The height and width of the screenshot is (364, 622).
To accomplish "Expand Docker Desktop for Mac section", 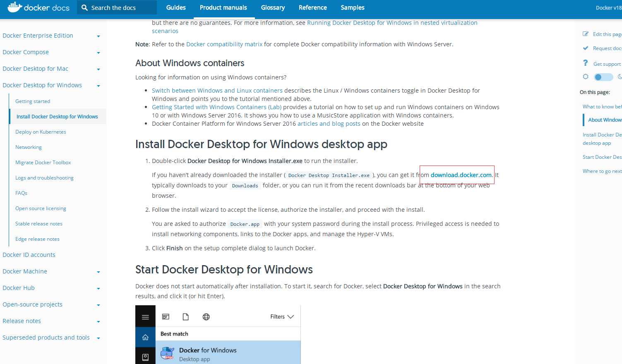I will [x=98, y=69].
